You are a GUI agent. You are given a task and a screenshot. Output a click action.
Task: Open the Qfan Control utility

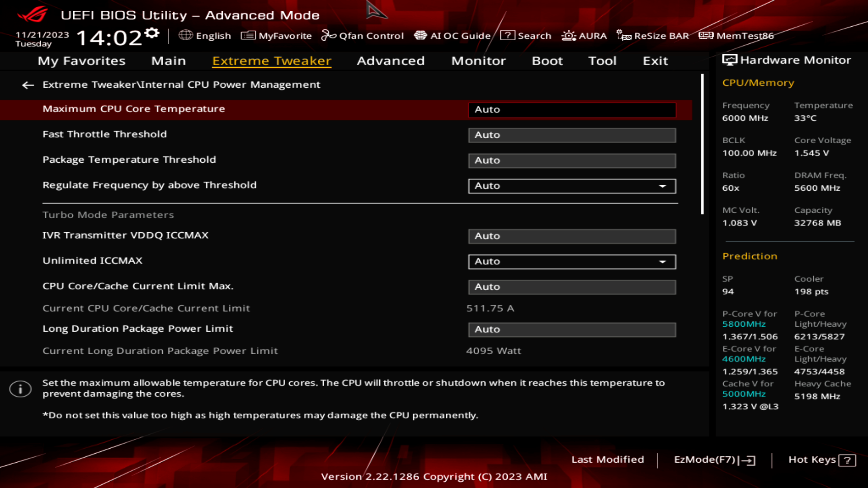click(x=363, y=36)
